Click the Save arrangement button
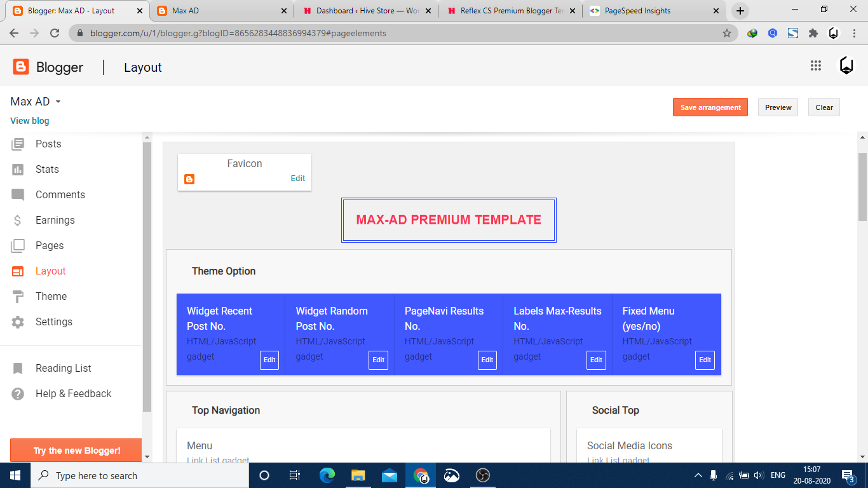The height and width of the screenshot is (488, 868). pyautogui.click(x=710, y=107)
